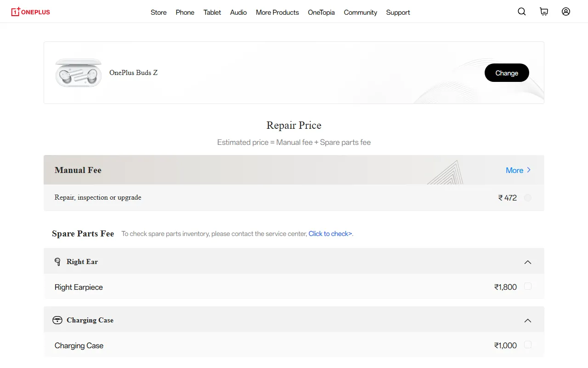Click the Right Ear earbud icon
Image resolution: width=588 pixels, height=368 pixels.
point(57,262)
